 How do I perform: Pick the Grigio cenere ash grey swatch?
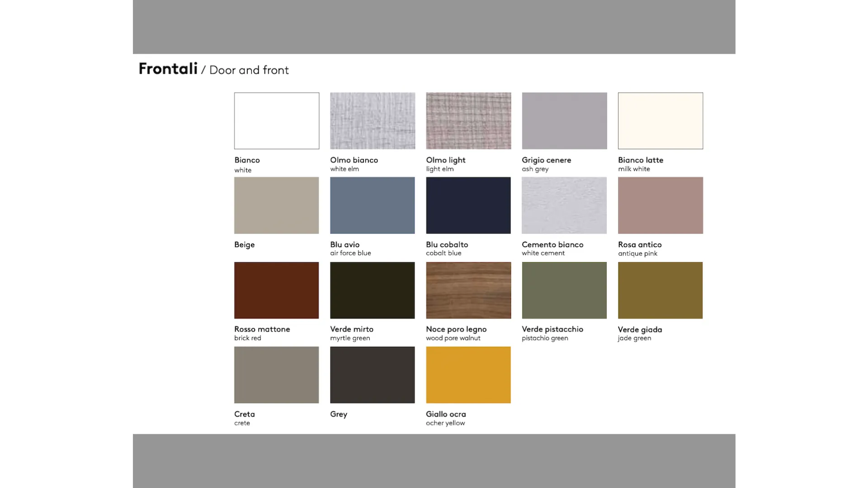click(x=564, y=121)
